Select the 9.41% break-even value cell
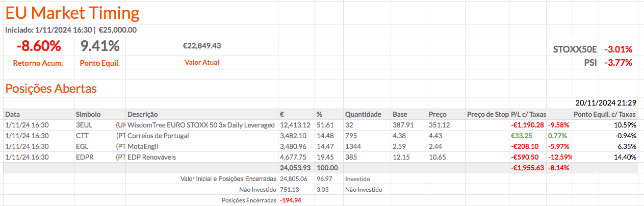 click(x=100, y=46)
